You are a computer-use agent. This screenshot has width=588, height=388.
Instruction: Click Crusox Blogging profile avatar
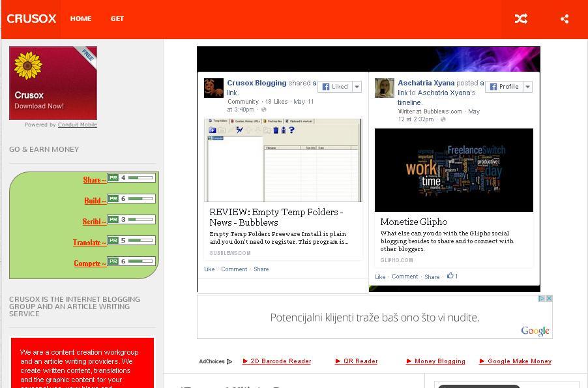click(x=214, y=88)
